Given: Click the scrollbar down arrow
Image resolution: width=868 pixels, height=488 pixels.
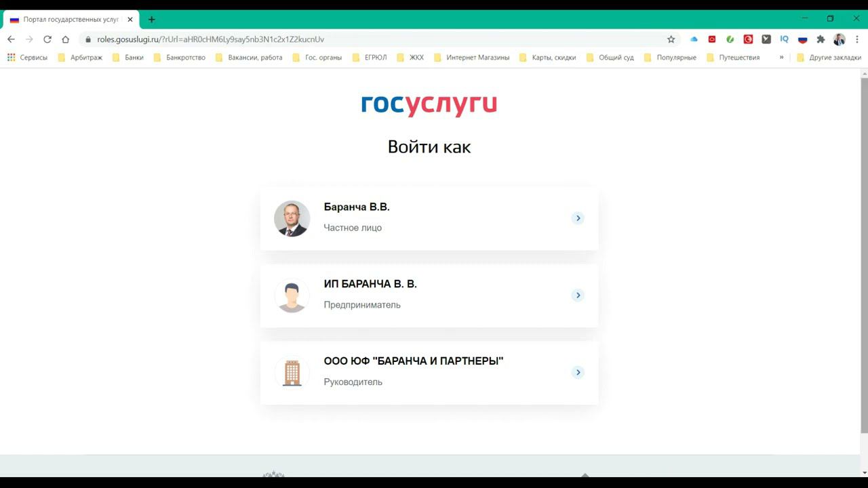Looking at the screenshot, I should point(864,472).
